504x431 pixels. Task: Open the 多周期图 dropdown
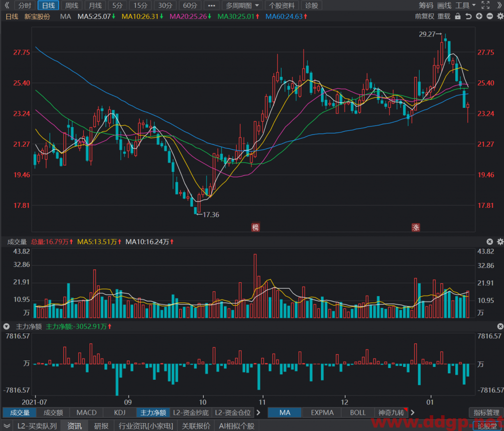pyautogui.click(x=242, y=5)
